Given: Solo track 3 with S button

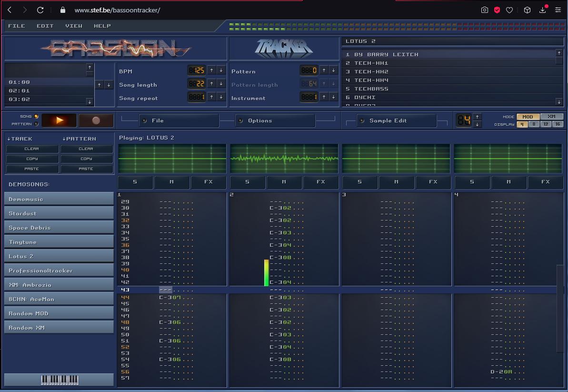Looking at the screenshot, I should click(360, 182).
